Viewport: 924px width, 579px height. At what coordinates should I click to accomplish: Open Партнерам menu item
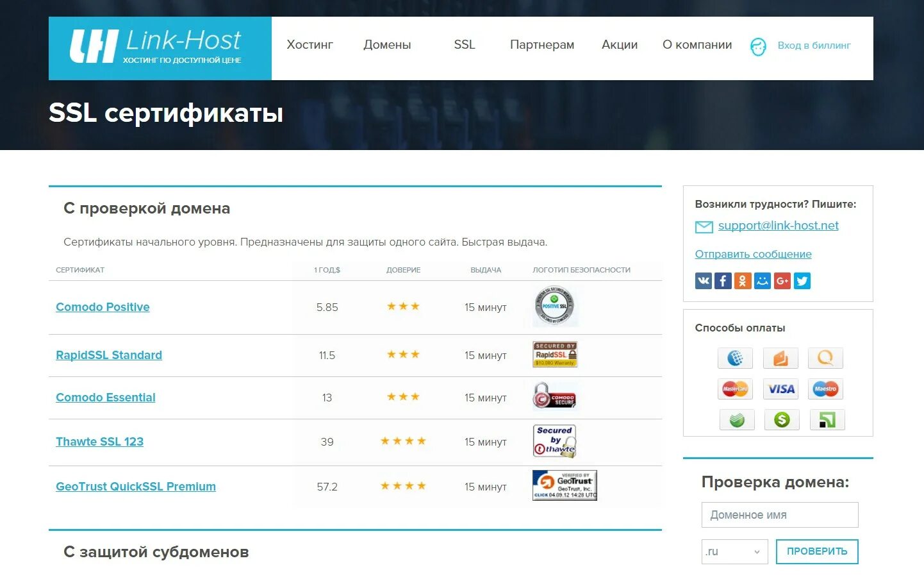tap(542, 45)
